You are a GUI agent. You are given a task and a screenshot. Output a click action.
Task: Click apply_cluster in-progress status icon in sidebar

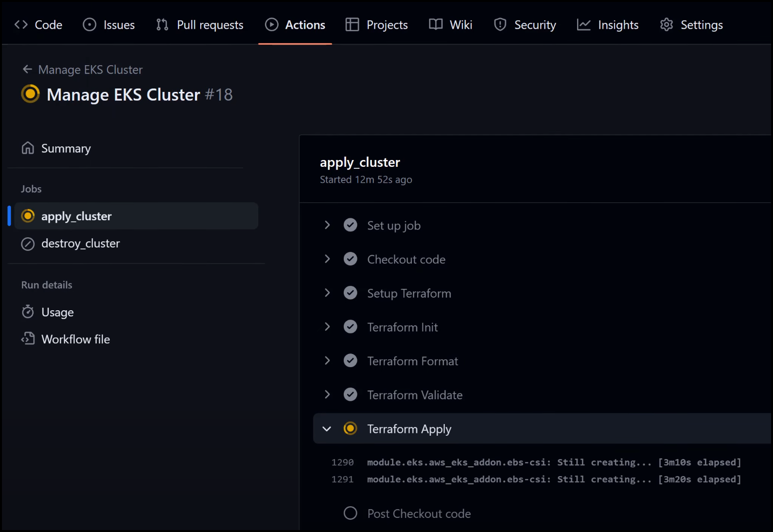(x=28, y=215)
